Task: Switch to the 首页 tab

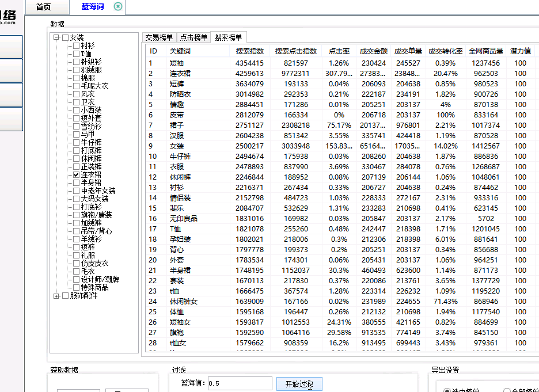Action: click(44, 7)
